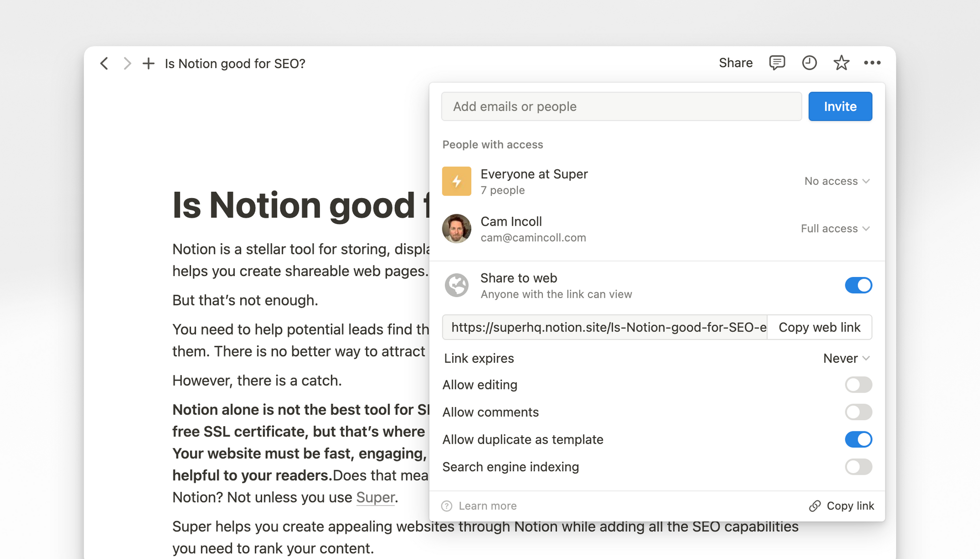Click the large page heading Is Notion good
The image size is (980, 559).
pos(300,205)
